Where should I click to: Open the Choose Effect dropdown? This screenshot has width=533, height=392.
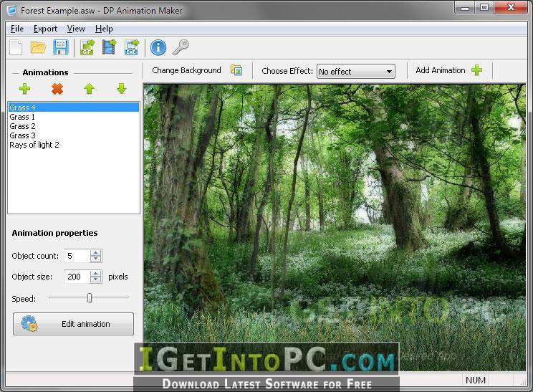coord(356,72)
